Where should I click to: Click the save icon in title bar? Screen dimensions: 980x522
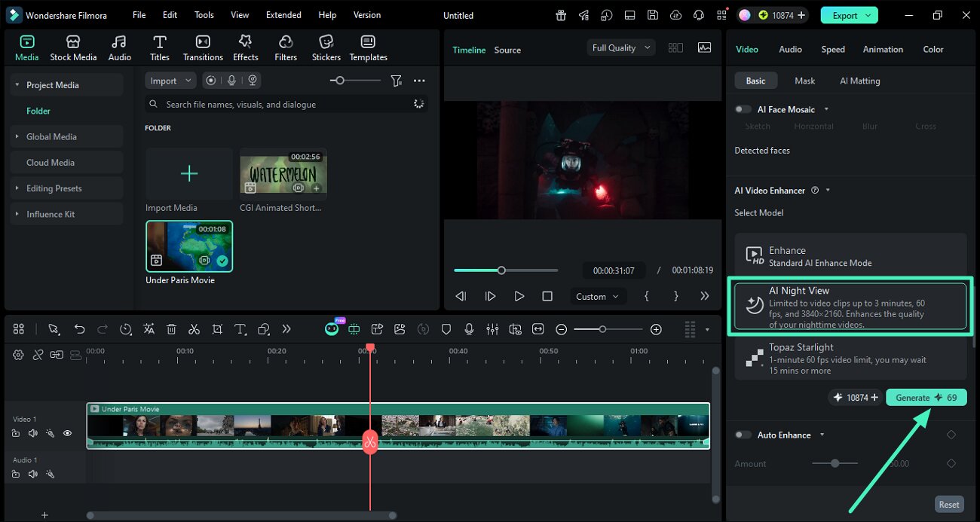click(653, 15)
